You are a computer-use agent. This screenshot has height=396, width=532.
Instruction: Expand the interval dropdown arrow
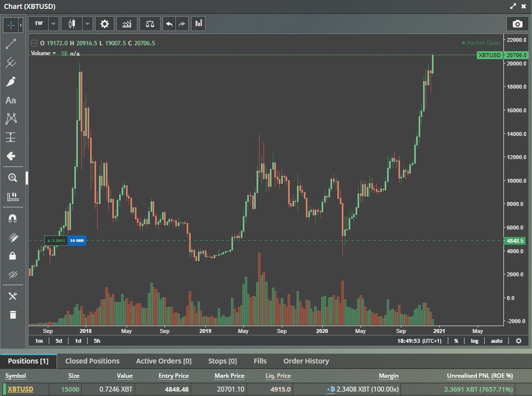tap(54, 24)
